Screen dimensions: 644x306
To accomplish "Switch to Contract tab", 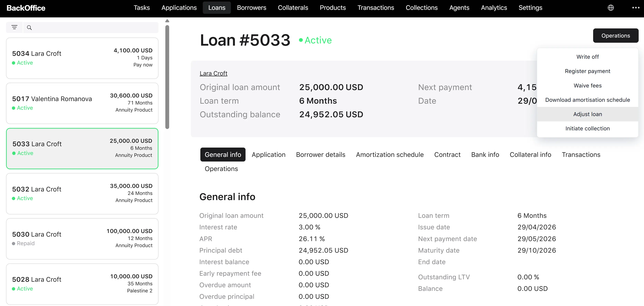I will (x=447, y=155).
